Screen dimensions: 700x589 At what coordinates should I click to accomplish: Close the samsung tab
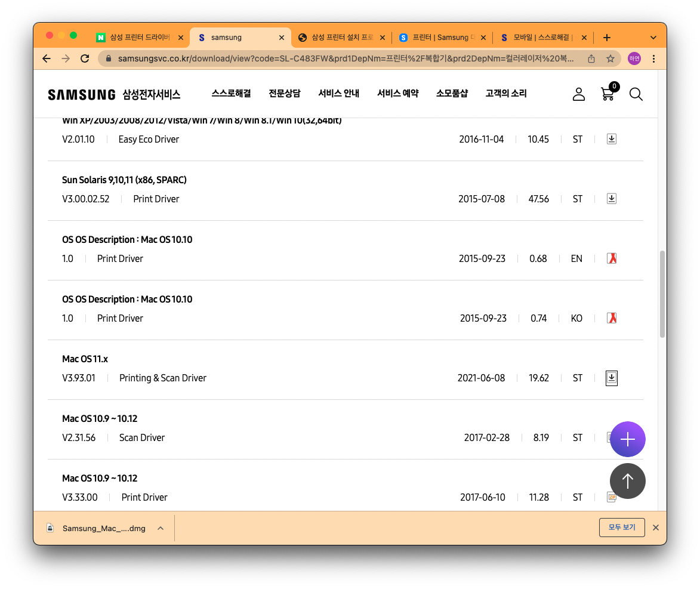pyautogui.click(x=282, y=38)
